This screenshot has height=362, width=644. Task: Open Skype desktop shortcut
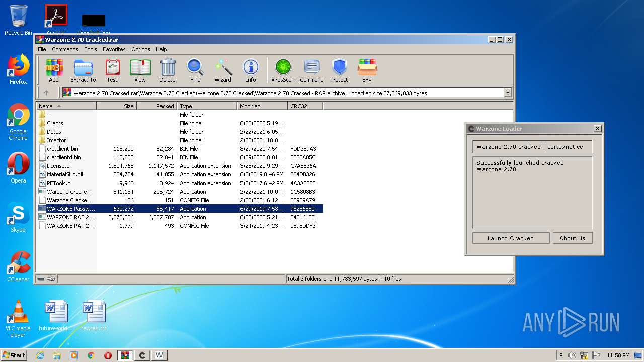[x=18, y=217]
